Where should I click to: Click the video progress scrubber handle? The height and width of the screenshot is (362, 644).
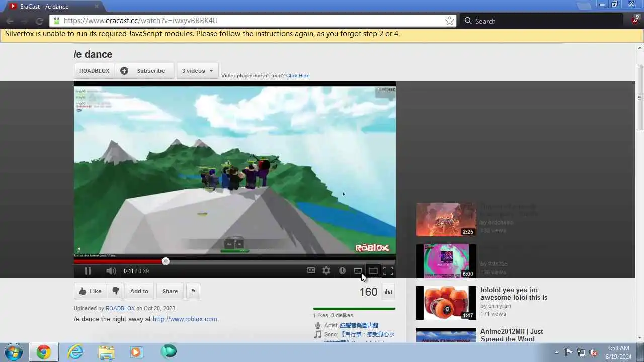point(166,261)
